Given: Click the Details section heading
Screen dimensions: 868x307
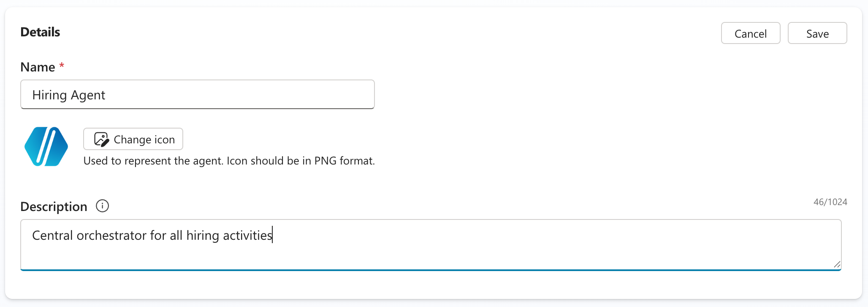Looking at the screenshot, I should [x=40, y=32].
